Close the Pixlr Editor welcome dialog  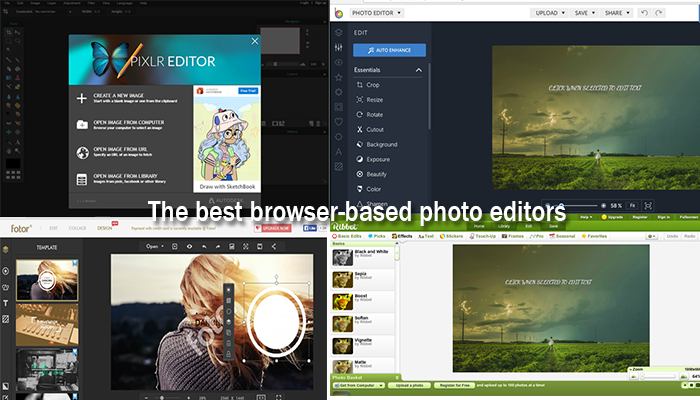click(255, 42)
